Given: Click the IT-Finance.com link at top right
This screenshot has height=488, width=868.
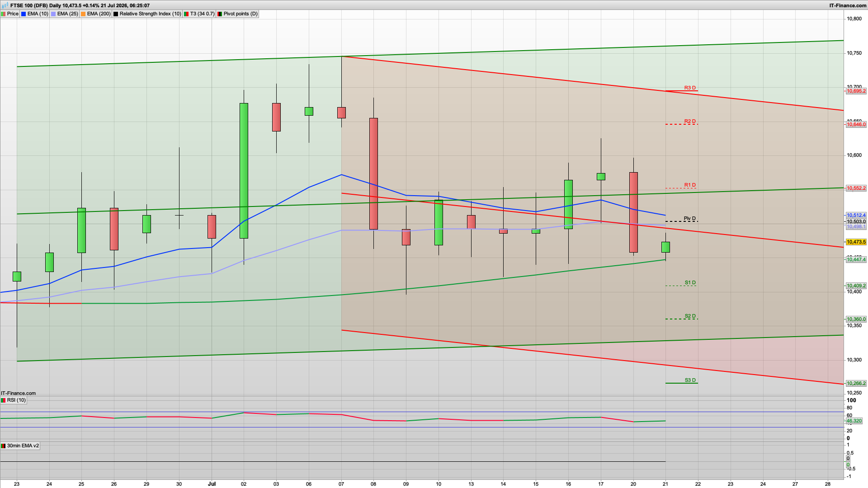Looking at the screenshot, I should 848,5.
